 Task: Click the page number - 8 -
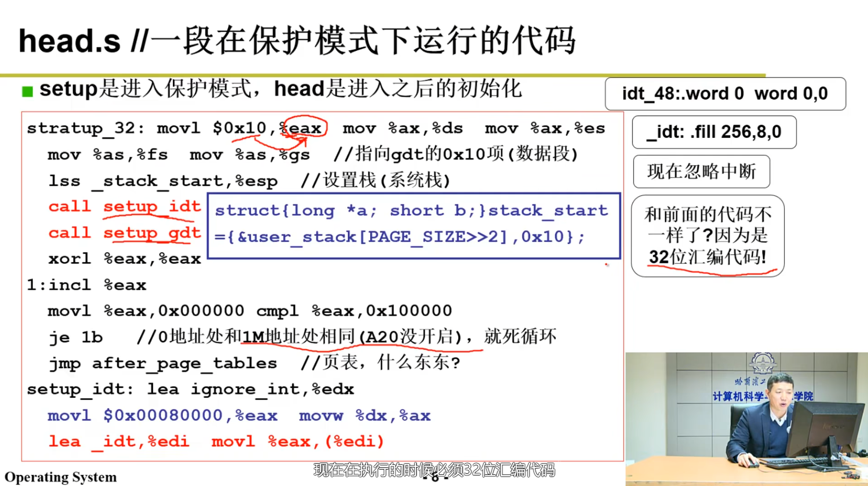pyautogui.click(x=435, y=479)
